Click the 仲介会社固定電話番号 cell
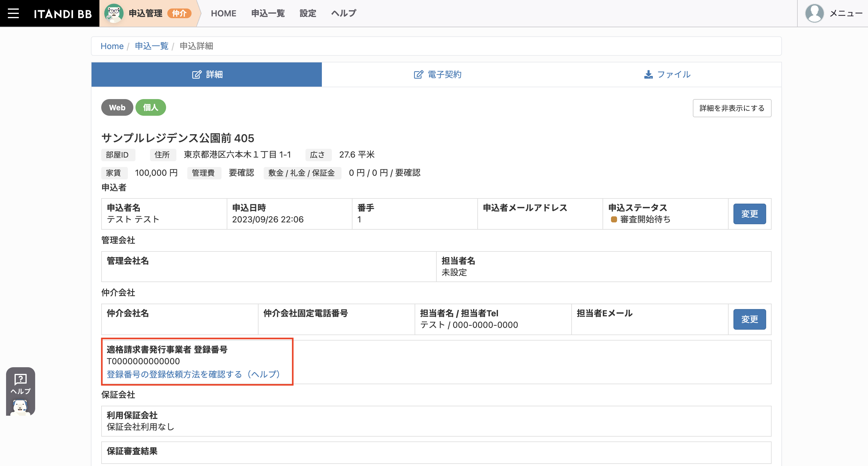 (x=336, y=319)
